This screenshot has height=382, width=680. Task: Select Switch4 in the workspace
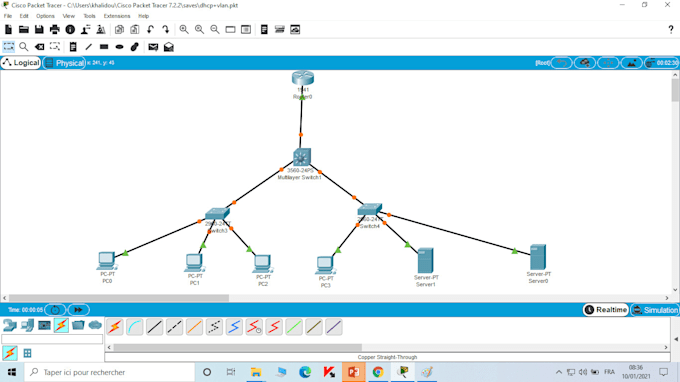tap(369, 209)
